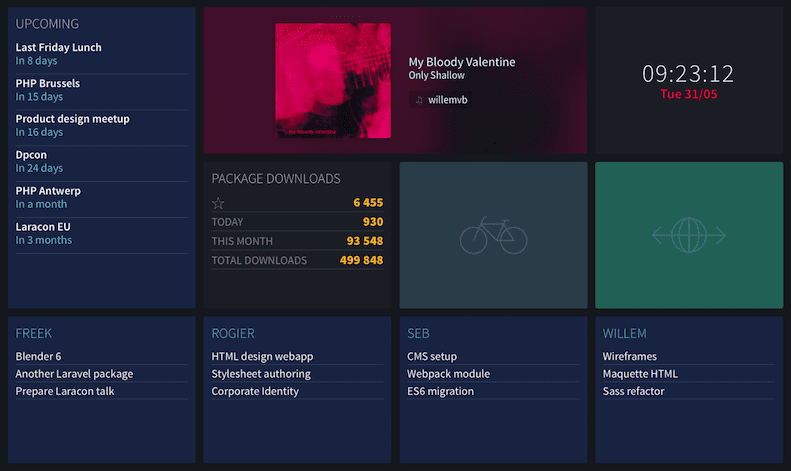791x471 pixels.
Task: Click the In 16 days label
Action: (x=39, y=132)
